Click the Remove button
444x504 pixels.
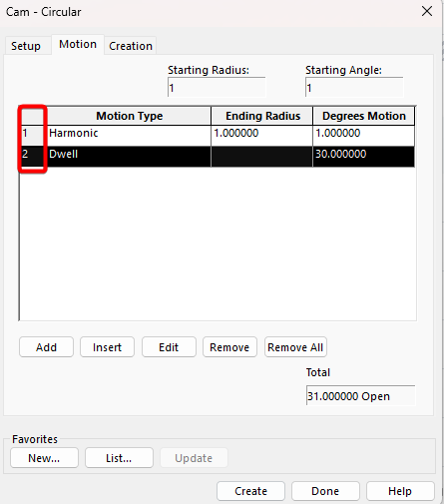click(x=229, y=347)
